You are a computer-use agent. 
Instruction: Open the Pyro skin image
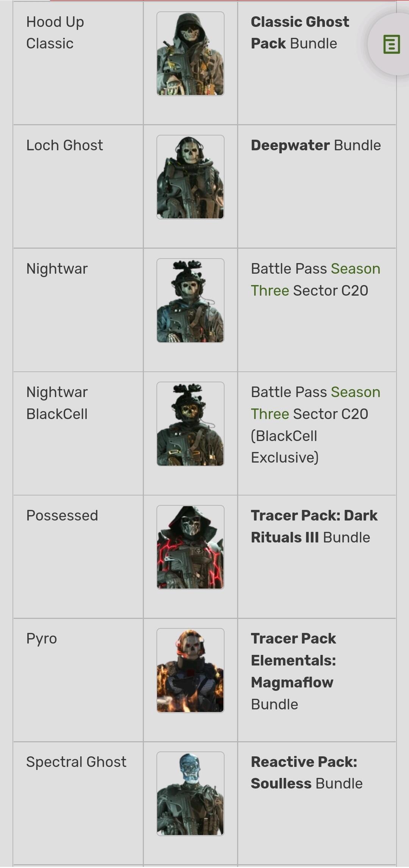pyautogui.click(x=190, y=670)
